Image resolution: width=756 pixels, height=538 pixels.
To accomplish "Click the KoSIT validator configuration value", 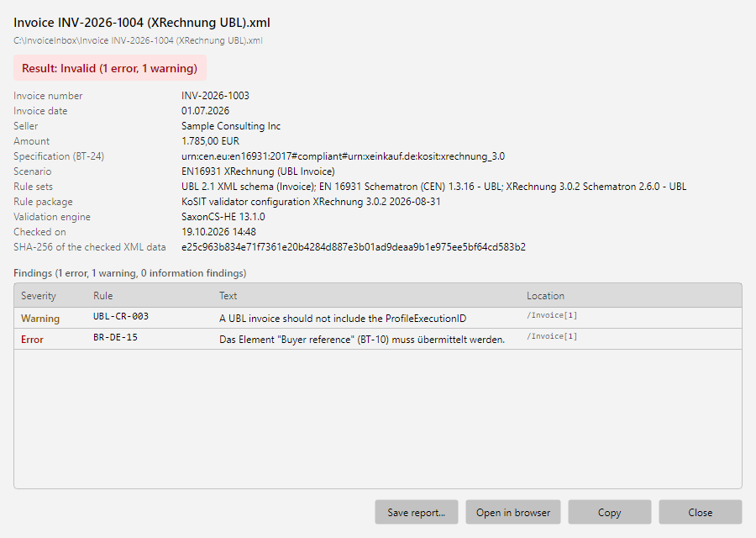I will pos(311,202).
